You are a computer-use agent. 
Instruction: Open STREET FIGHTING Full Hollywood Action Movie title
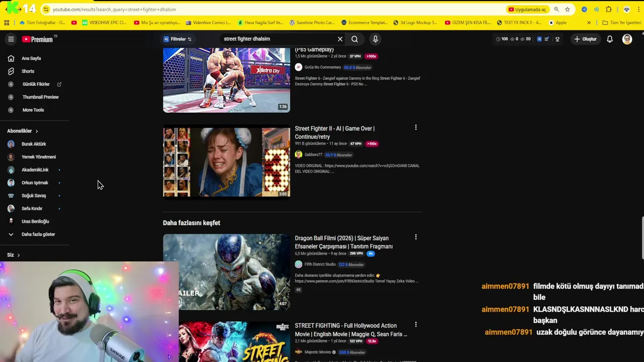[351, 330]
